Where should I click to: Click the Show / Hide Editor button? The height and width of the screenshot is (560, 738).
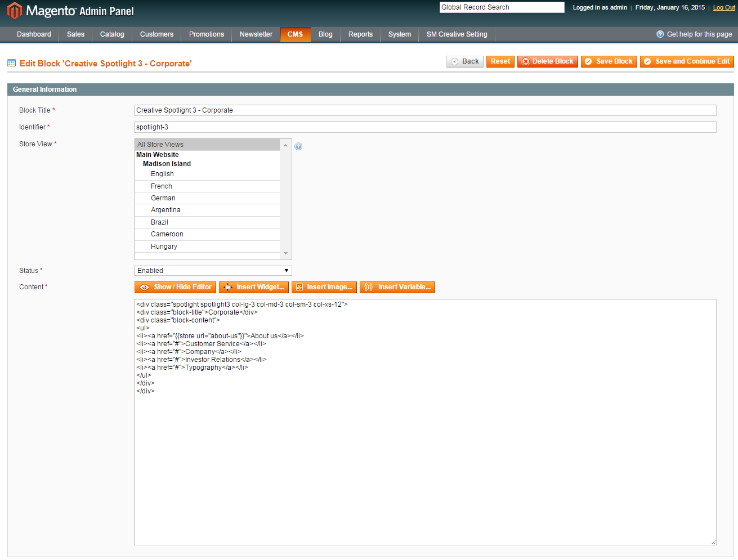(175, 287)
